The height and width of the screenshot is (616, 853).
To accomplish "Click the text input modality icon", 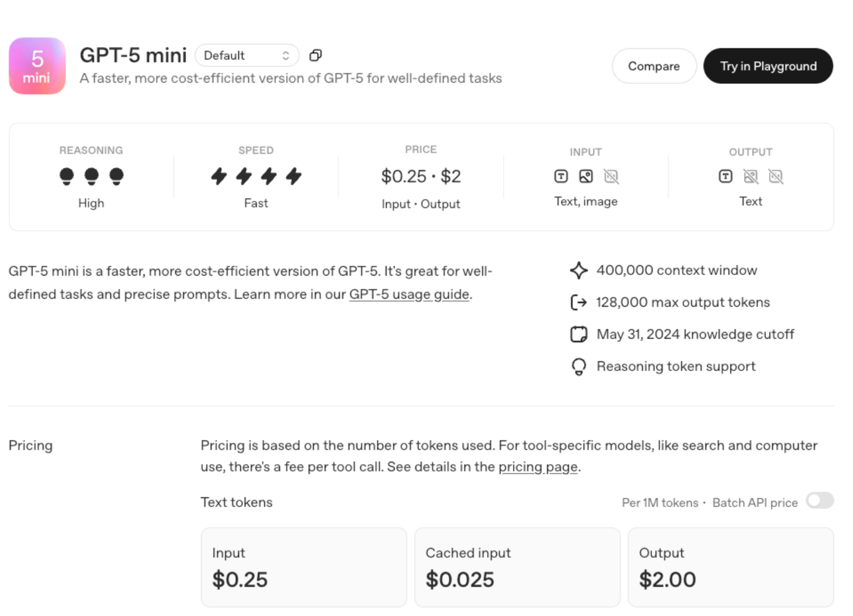I will 561,176.
